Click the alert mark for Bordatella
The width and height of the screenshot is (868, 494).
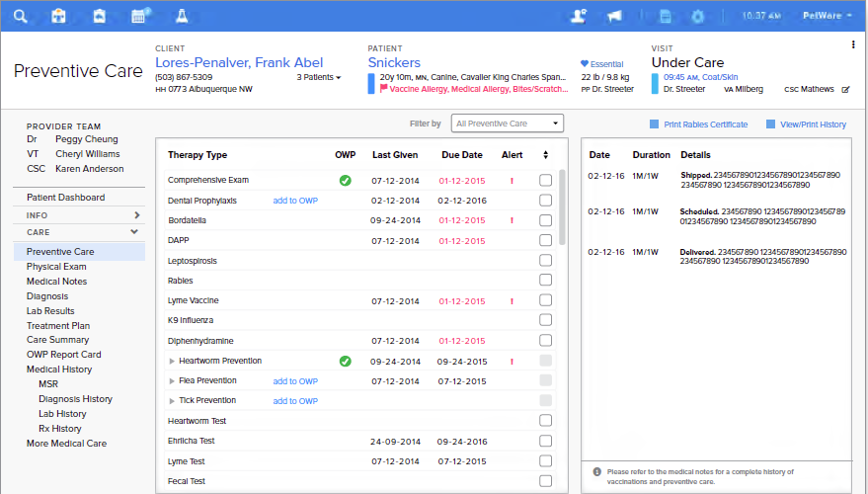(x=513, y=220)
